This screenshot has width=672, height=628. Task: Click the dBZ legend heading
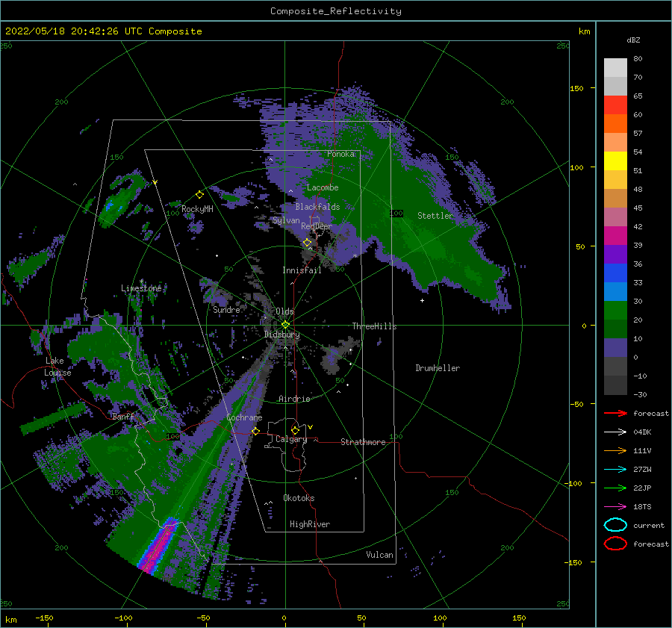(633, 40)
